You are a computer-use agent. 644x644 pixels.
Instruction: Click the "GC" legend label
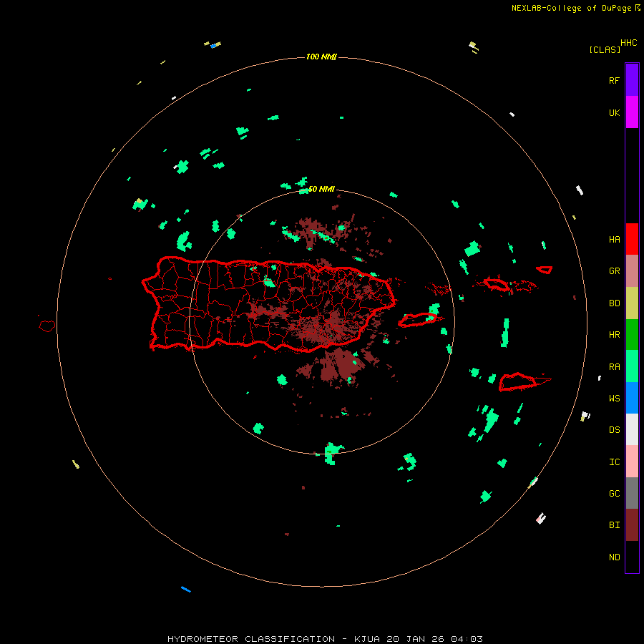[x=614, y=494]
